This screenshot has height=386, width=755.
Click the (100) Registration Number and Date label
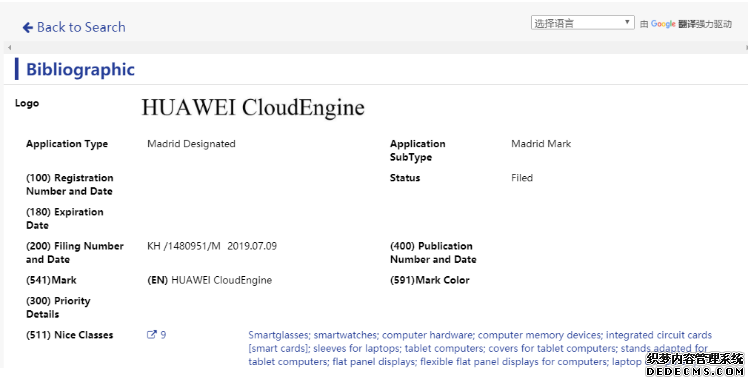click(x=70, y=185)
